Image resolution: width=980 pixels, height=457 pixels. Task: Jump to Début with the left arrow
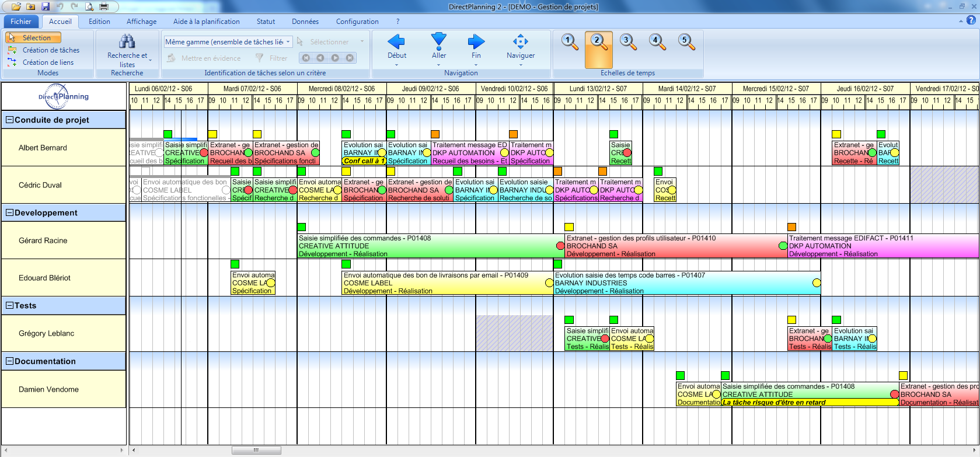396,41
